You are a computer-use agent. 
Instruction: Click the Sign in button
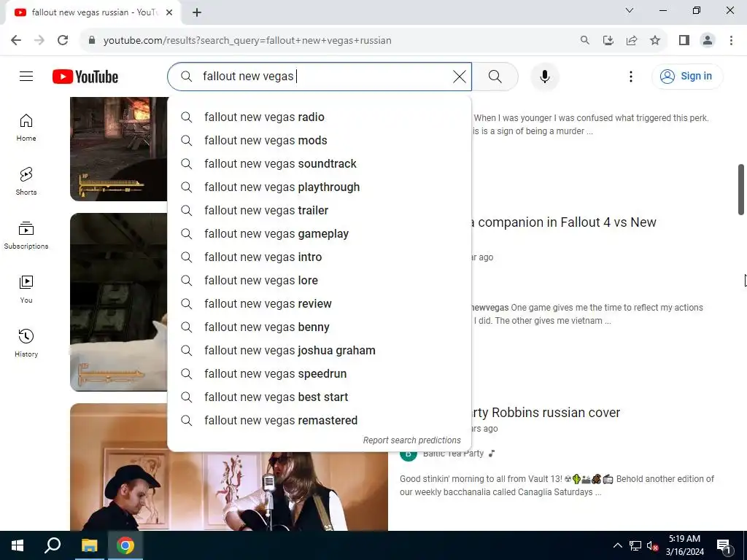[x=686, y=76]
